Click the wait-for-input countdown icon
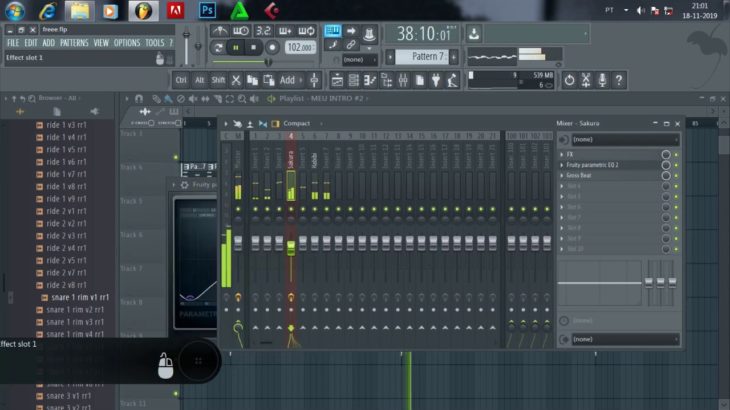 tap(241, 31)
